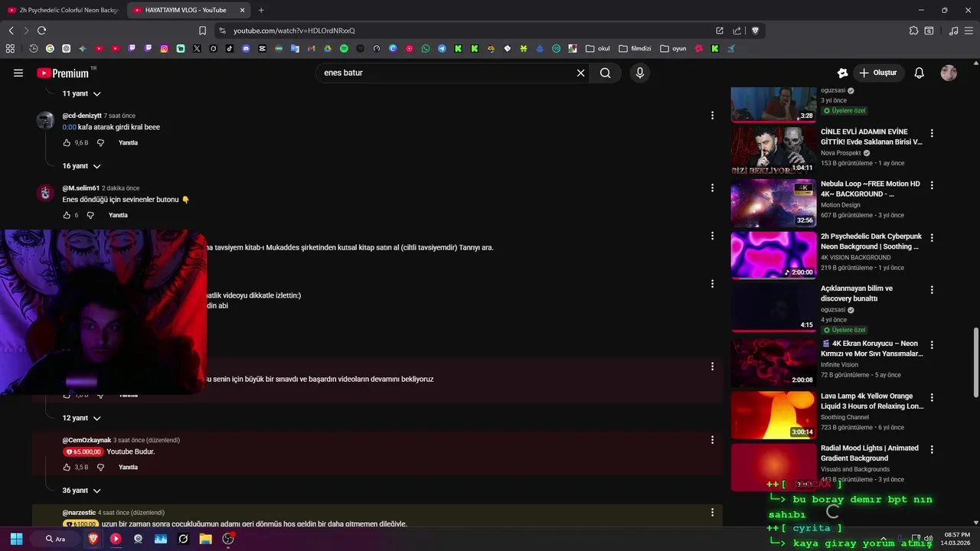The width and height of the screenshot is (980, 551).
Task: Click the magnifier search button
Action: pyautogui.click(x=606, y=73)
